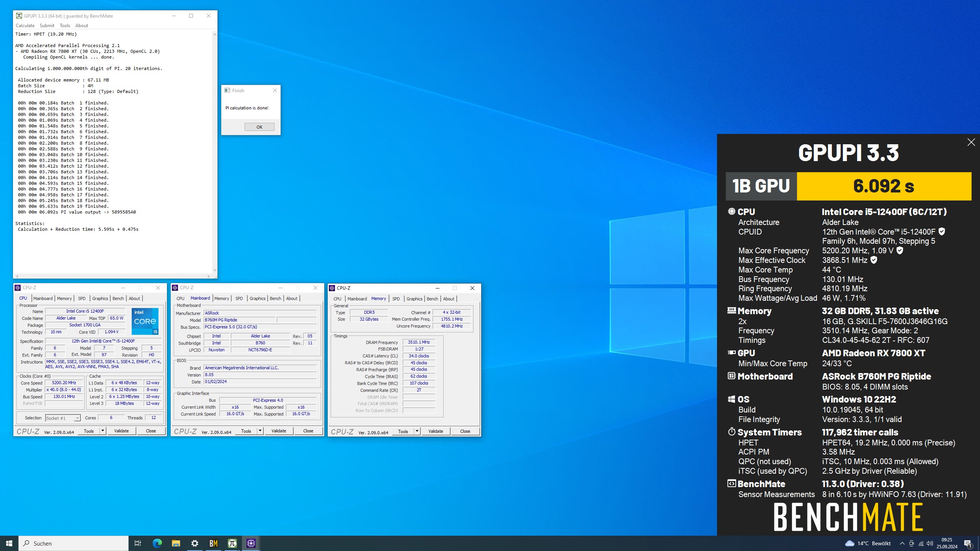The width and height of the screenshot is (980, 551).
Task: Select Memory tab in middle CPU-Z window
Action: click(222, 298)
